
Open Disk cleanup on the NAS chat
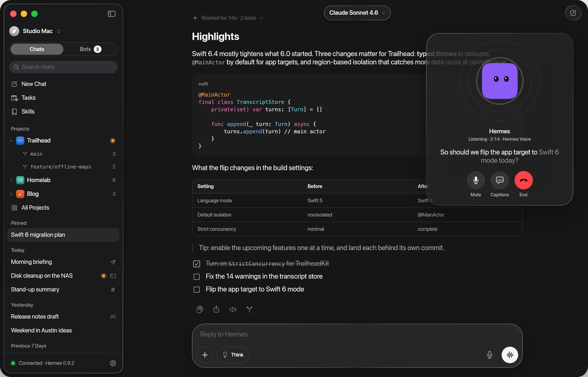point(63,276)
